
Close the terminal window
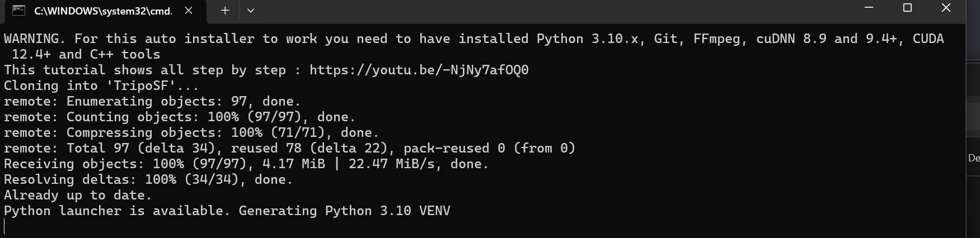pos(946,8)
